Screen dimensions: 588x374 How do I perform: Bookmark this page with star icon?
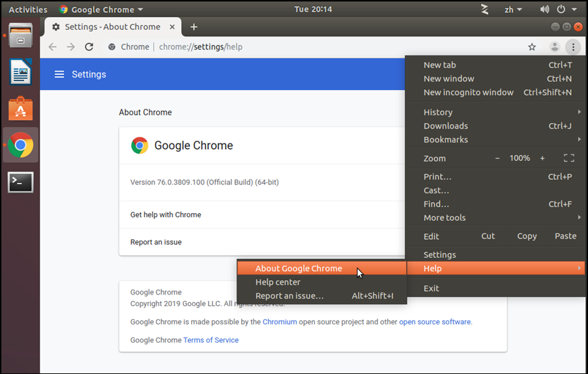click(532, 47)
